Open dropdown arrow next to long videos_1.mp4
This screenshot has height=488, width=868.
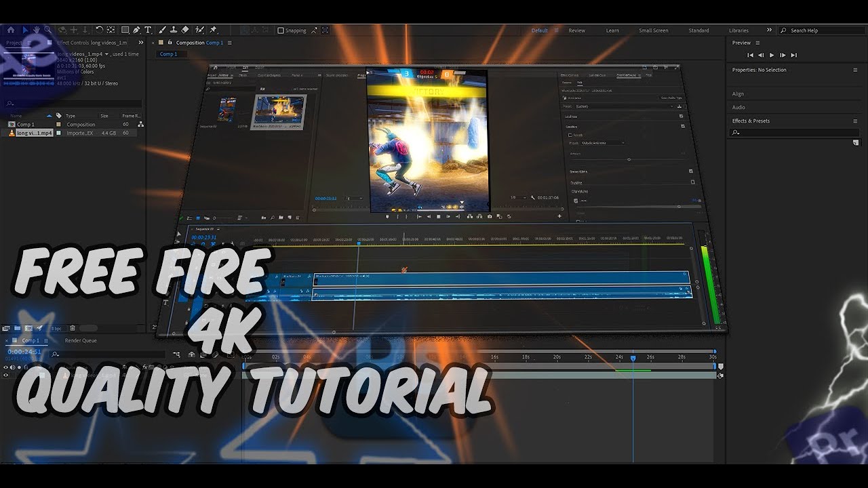click(108, 54)
